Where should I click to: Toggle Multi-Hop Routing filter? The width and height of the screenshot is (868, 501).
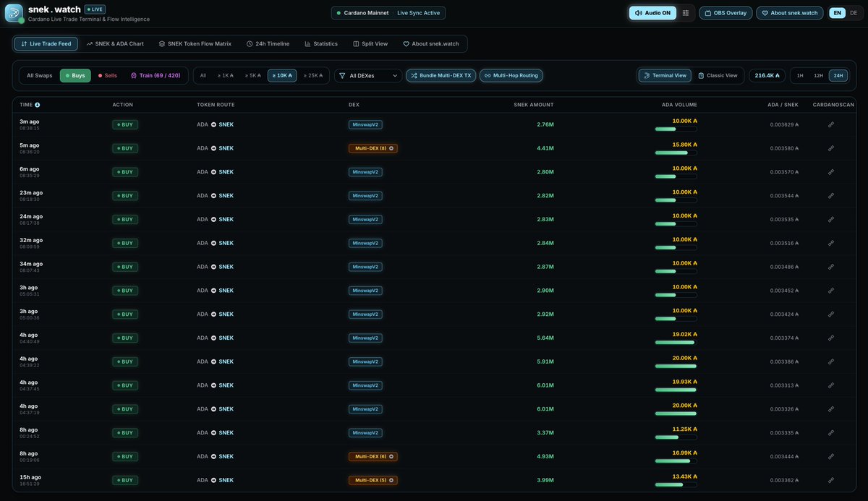click(511, 75)
